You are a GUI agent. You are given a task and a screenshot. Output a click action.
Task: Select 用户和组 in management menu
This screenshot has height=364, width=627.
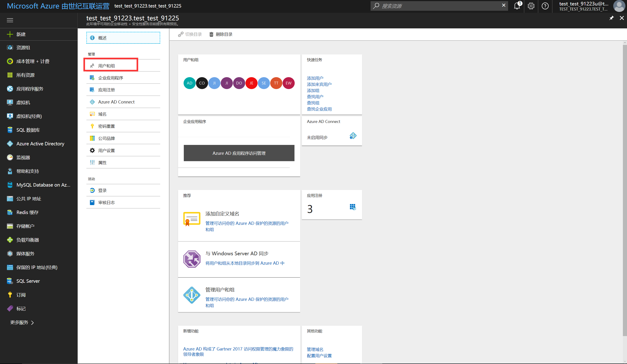(106, 66)
